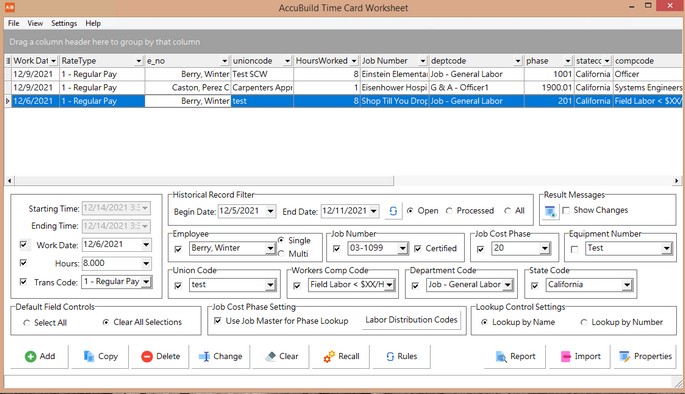Toggle the Certified checkbox
The width and height of the screenshot is (685, 394).
click(x=418, y=249)
